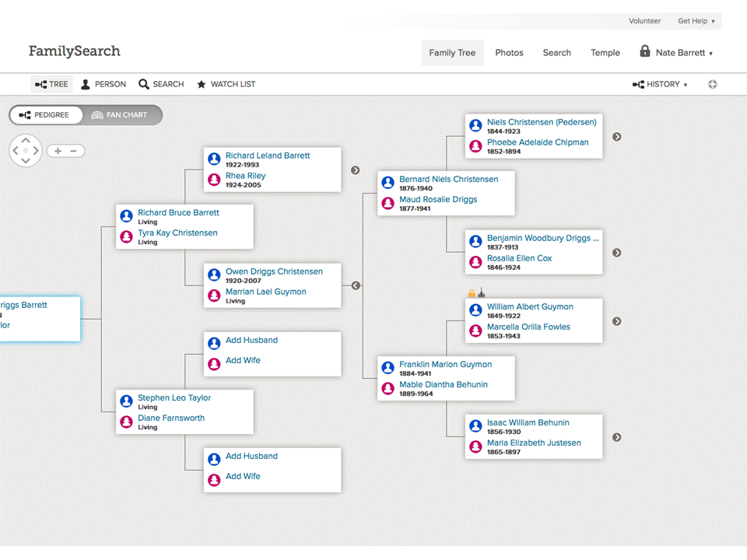Click the Search magnifier icon

click(x=142, y=84)
